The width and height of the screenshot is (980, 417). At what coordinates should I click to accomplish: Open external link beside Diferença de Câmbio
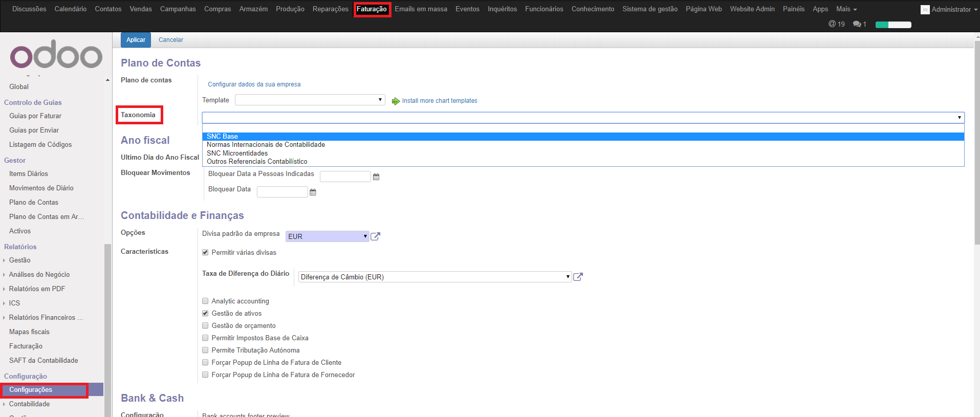tap(578, 277)
